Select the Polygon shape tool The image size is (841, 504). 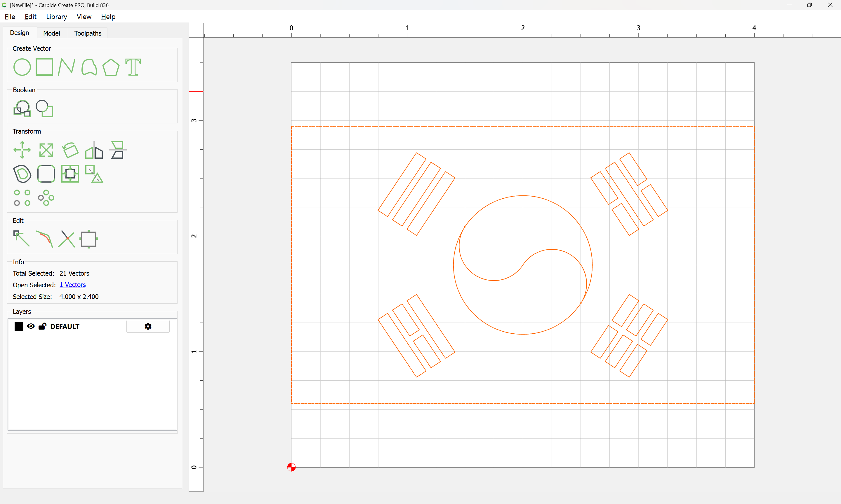tap(111, 67)
